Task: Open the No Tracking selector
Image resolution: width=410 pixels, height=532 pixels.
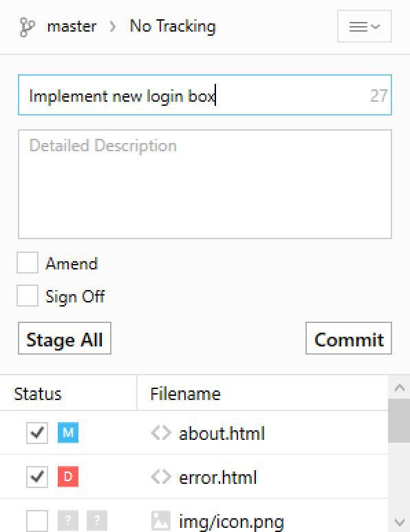Action: 173,27
